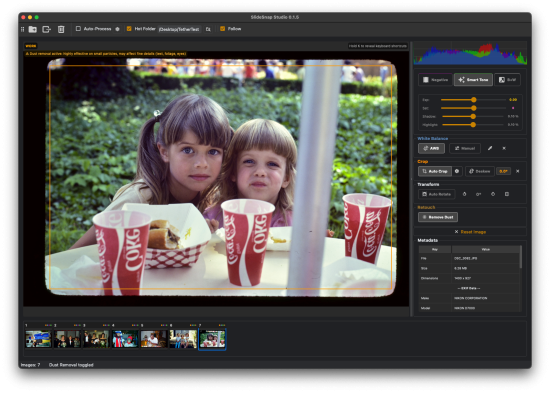This screenshot has width=550, height=393.
Task: Rotate image clockwise icon
Action: [493, 194]
